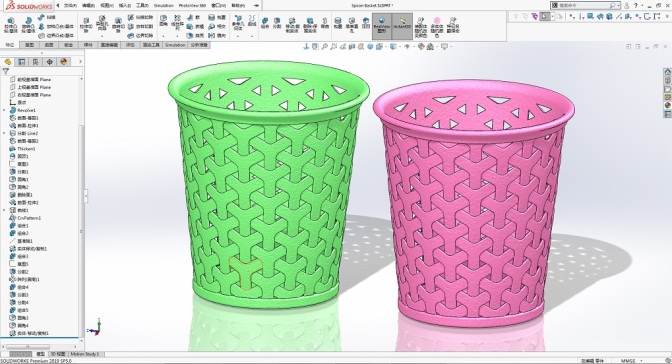Click the Fillet (圆角) tool icon

[x=163, y=18]
